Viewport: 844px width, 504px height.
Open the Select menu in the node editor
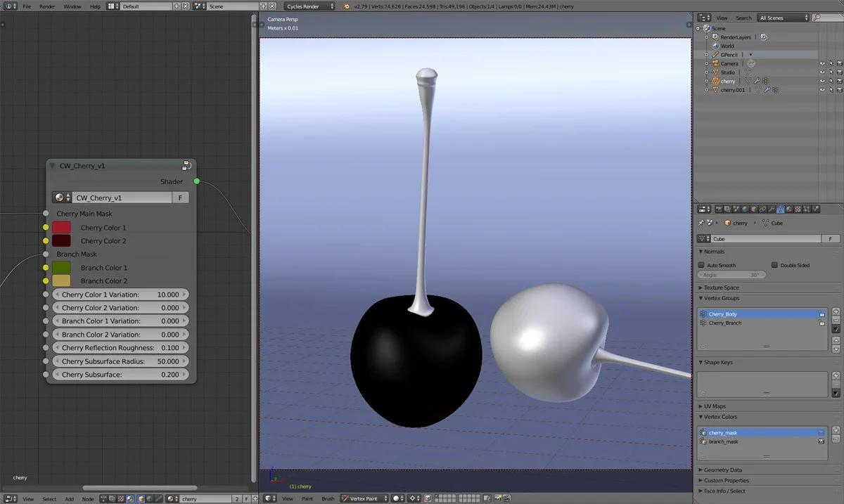[49, 498]
